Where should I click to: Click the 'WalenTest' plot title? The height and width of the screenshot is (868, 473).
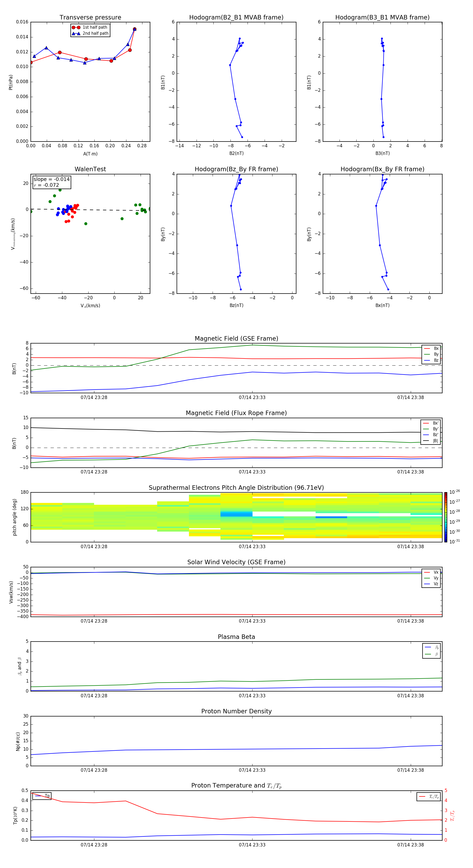[x=90, y=169]
